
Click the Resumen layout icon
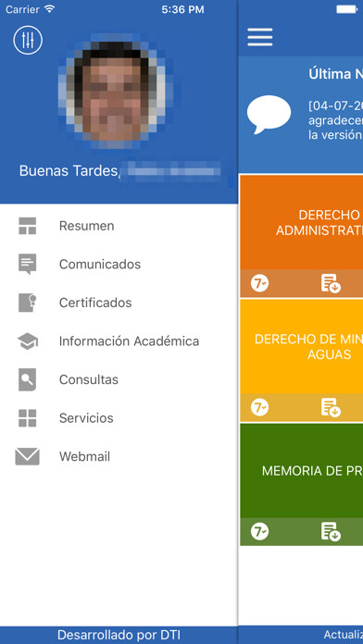(x=28, y=226)
